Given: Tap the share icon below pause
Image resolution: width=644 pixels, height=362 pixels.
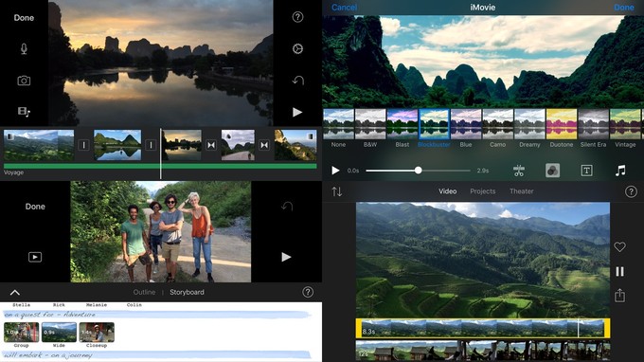Looking at the screenshot, I should tap(619, 295).
